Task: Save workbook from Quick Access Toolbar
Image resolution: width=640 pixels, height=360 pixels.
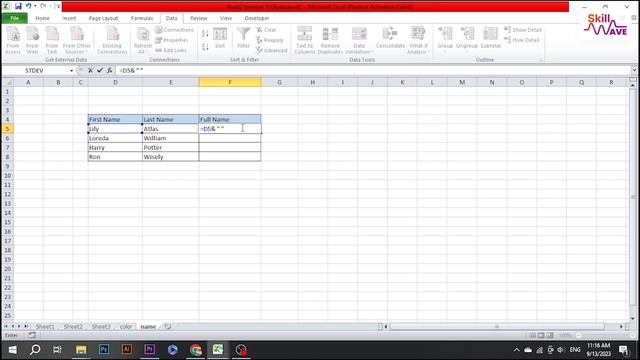Action: (x=18, y=6)
